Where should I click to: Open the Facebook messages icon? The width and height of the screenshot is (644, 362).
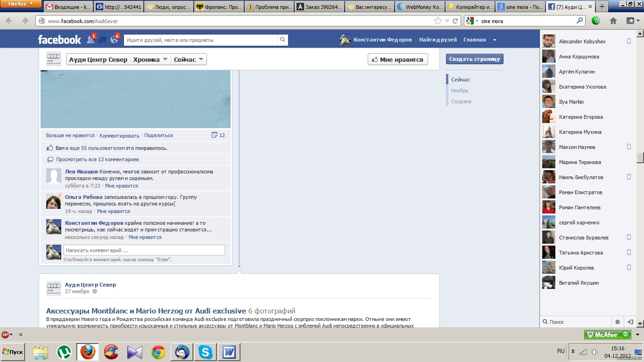102,40
